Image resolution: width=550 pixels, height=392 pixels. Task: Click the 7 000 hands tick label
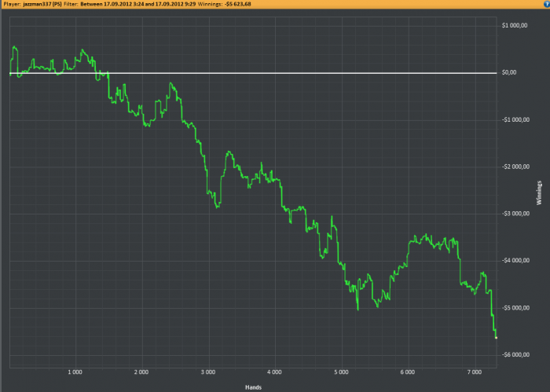tap(475, 372)
